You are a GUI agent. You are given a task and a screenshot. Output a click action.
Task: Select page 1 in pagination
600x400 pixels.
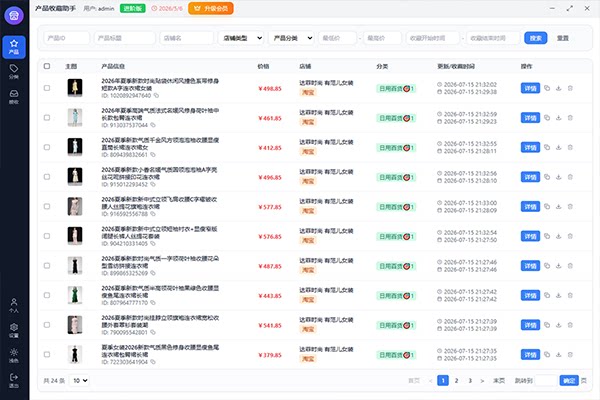click(x=443, y=380)
